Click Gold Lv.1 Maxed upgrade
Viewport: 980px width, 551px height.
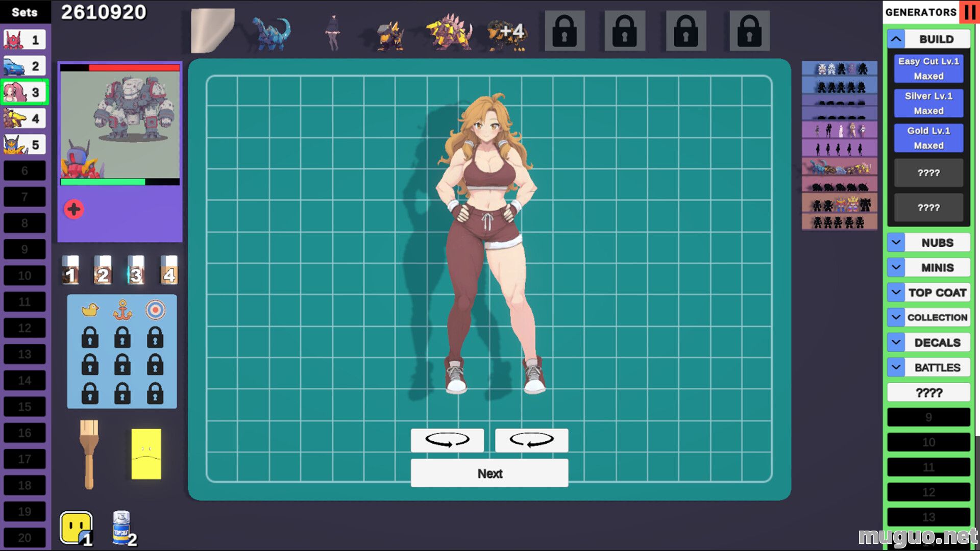928,138
